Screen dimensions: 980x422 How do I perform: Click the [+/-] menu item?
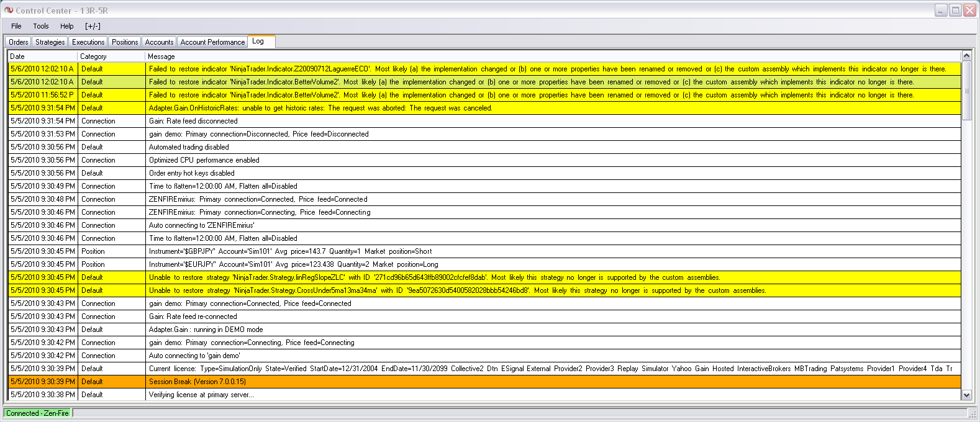[x=93, y=26]
